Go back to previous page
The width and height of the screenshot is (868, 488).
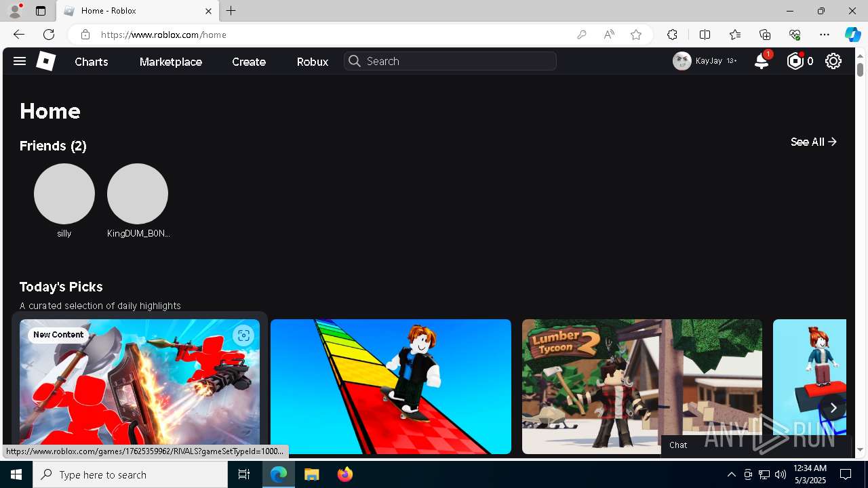coord(19,35)
